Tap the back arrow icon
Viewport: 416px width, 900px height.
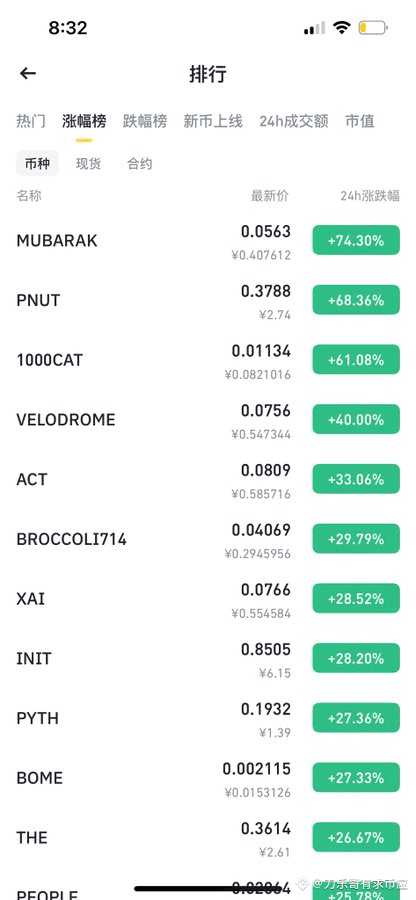tap(28, 73)
